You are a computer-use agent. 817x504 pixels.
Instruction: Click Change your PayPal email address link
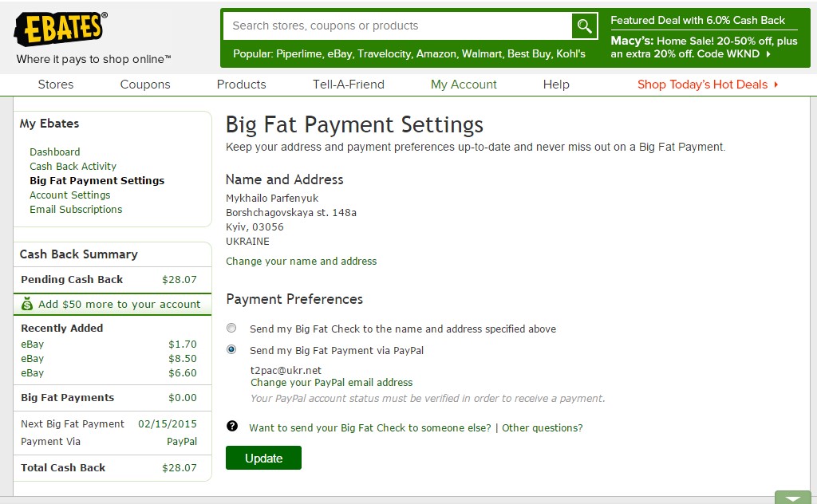pyautogui.click(x=331, y=383)
